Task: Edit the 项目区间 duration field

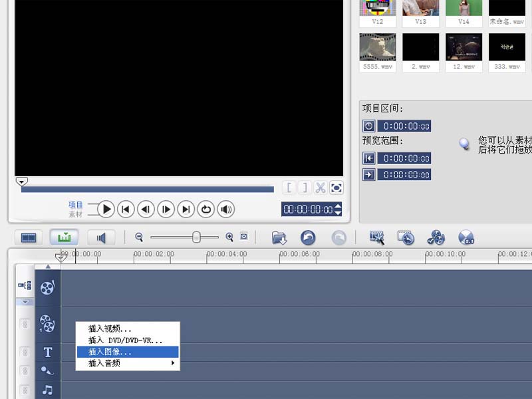Action: (x=404, y=126)
